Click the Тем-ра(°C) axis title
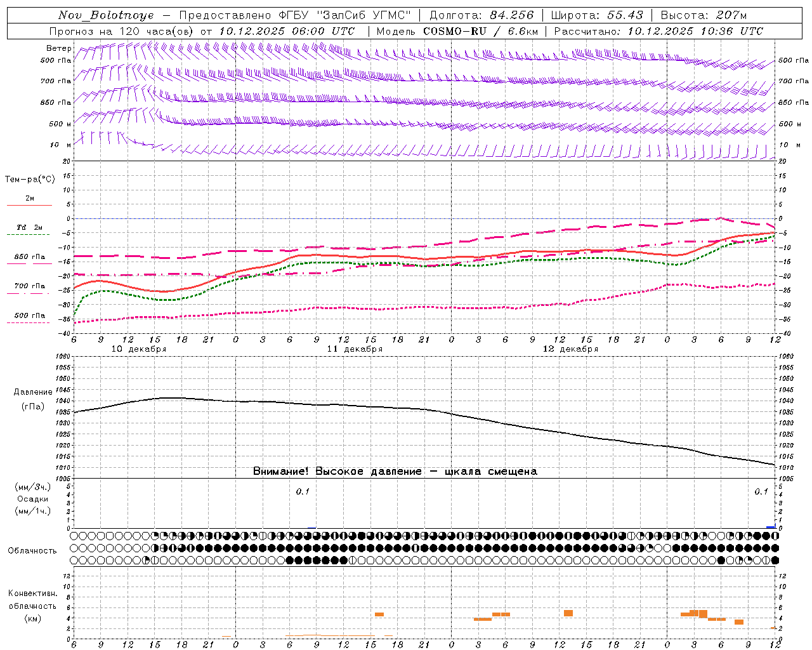This screenshot has width=812, height=650. (x=30, y=180)
